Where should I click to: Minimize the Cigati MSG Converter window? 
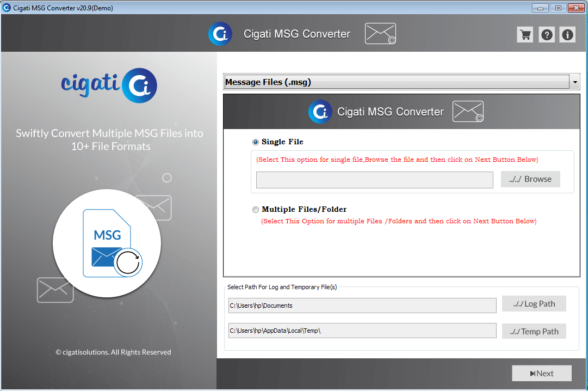[x=540, y=8]
